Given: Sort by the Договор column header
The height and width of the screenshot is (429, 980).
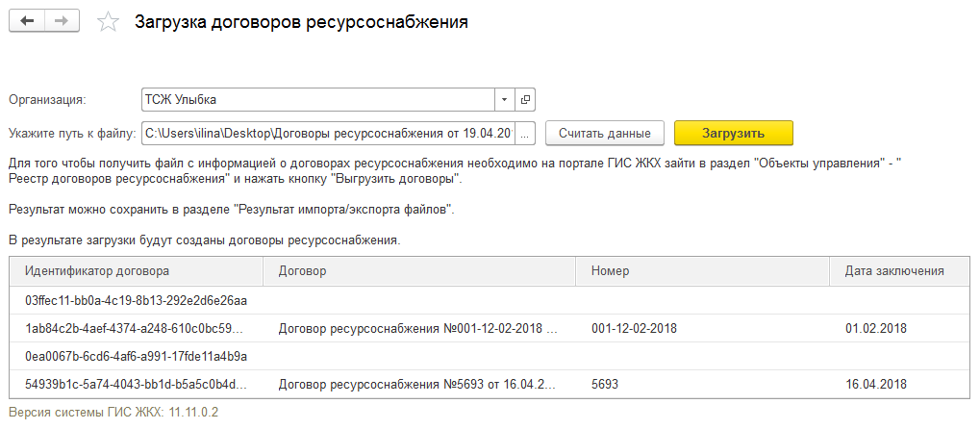Looking at the screenshot, I should (x=418, y=271).
